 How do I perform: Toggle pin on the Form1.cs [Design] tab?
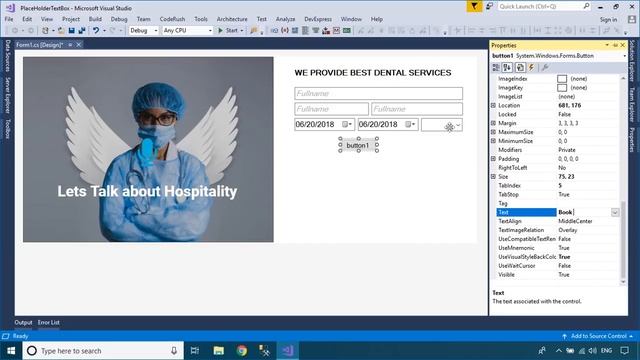pos(70,45)
